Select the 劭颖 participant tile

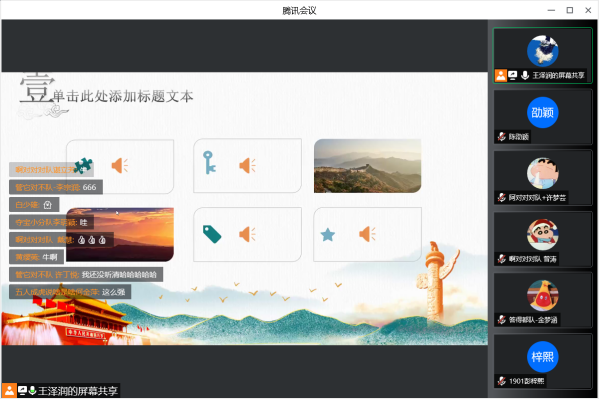542,117
